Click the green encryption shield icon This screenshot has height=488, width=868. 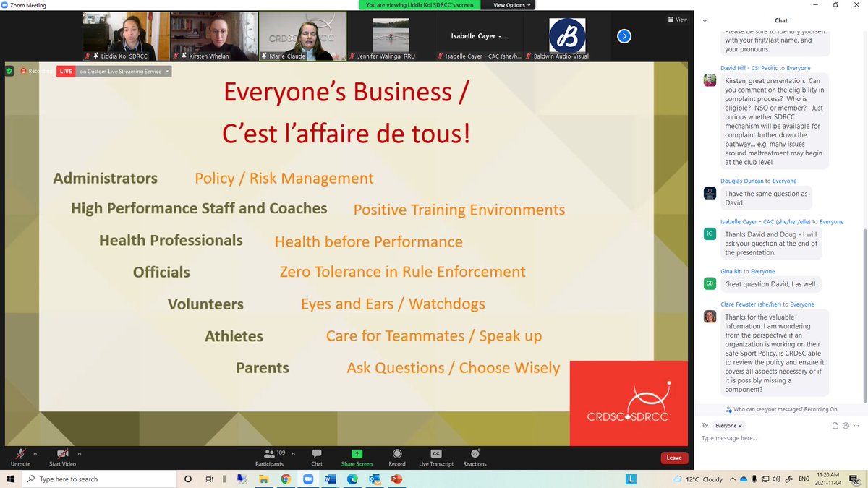pos(9,71)
